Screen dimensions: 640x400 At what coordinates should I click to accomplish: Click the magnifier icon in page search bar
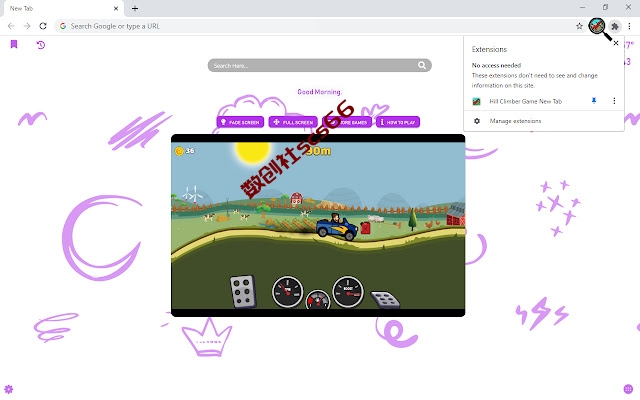pos(422,65)
